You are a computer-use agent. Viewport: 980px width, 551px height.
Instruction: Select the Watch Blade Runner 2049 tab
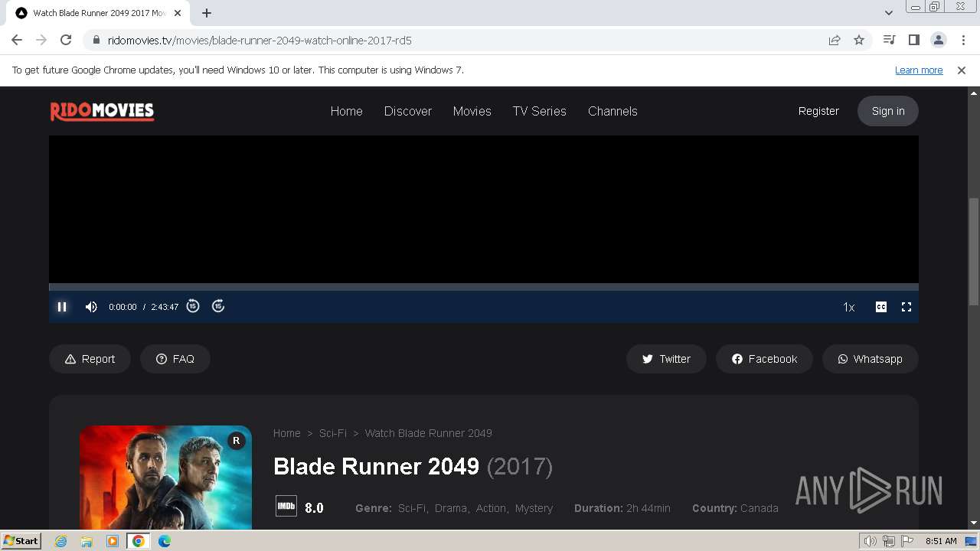pyautogui.click(x=98, y=13)
